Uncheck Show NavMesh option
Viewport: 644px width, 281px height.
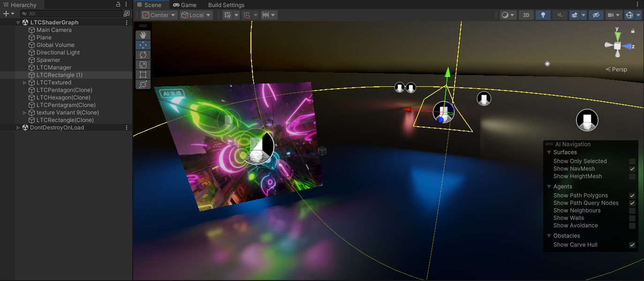[x=632, y=169]
